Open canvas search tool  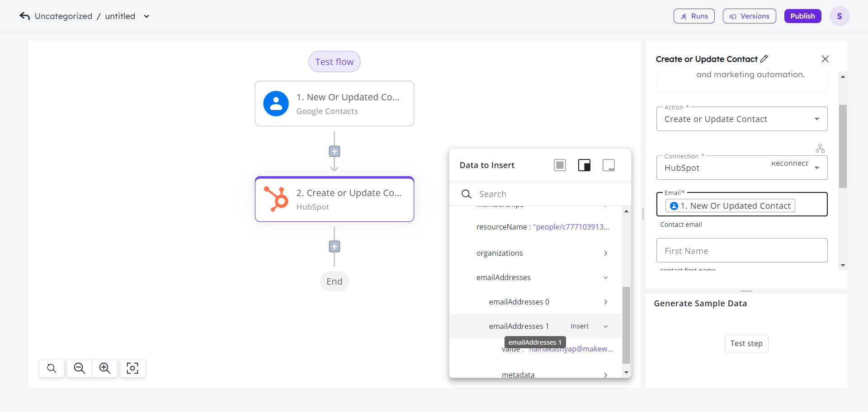(x=52, y=368)
